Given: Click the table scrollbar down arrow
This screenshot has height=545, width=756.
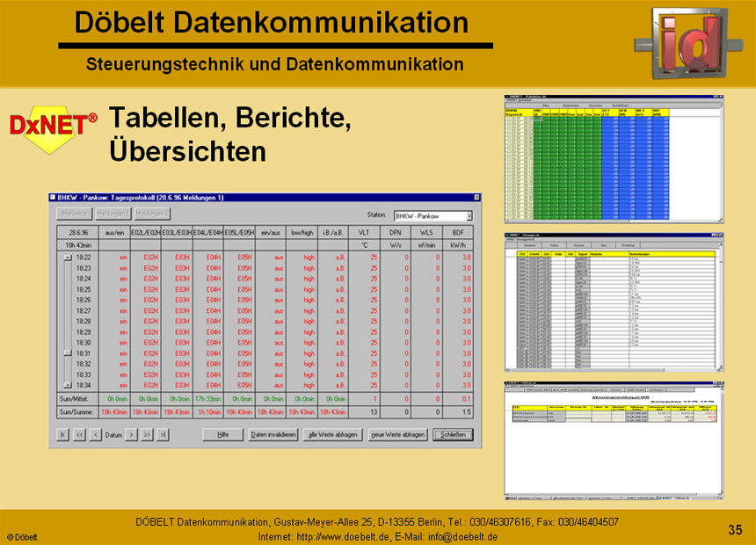Looking at the screenshot, I should point(68,385).
